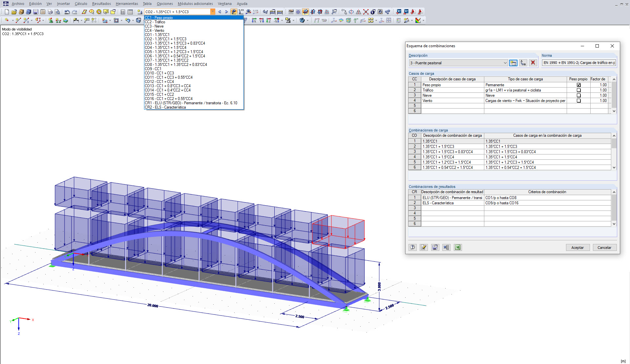Open the Módulos adicionales menu
Viewport: 630px width, 364px height.
point(195,4)
